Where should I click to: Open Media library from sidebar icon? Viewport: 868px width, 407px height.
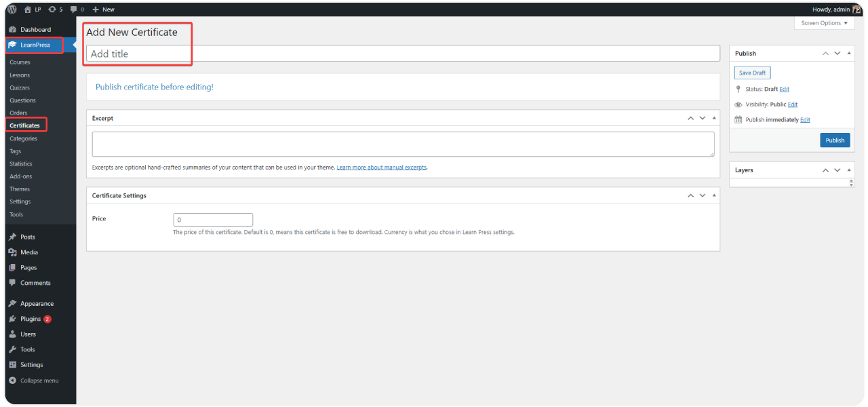(12, 252)
